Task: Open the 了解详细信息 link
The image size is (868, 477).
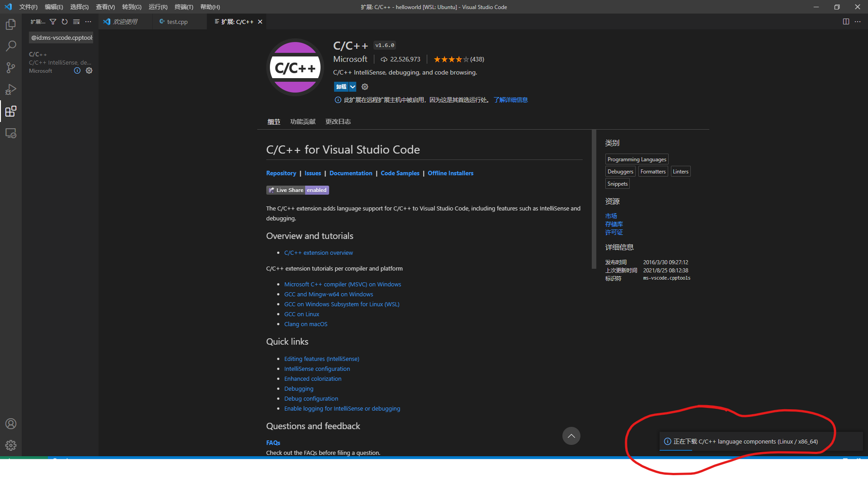Action: coord(510,100)
